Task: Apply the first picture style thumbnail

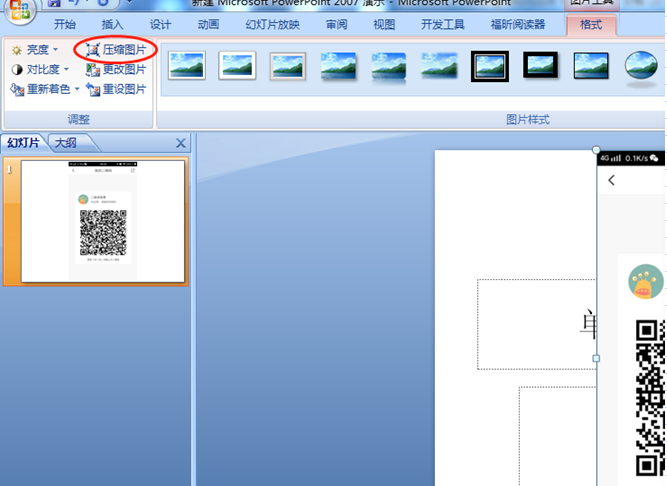Action: coord(187,66)
